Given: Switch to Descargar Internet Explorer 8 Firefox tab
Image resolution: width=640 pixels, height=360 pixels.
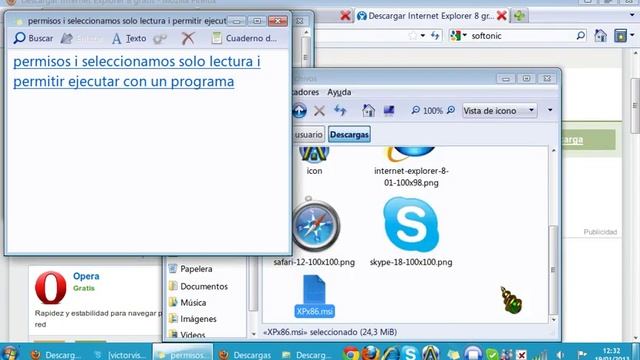Looking at the screenshot, I should tap(426, 16).
